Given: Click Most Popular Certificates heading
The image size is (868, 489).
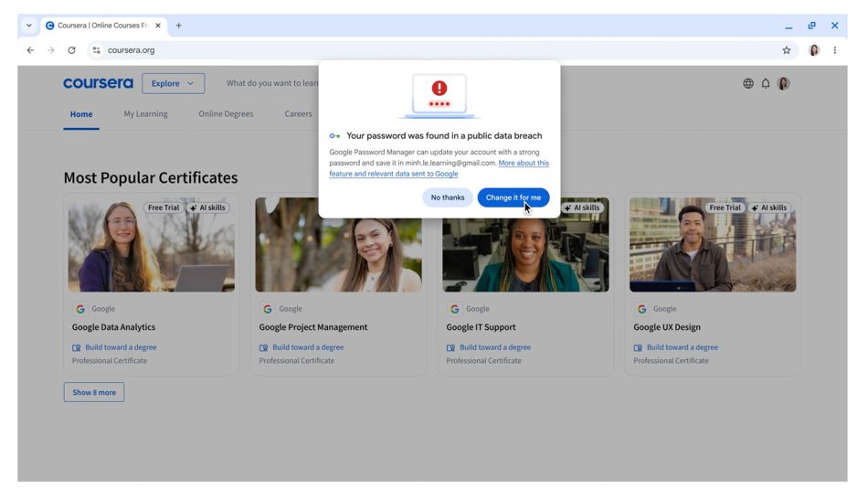Looking at the screenshot, I should [x=151, y=177].
